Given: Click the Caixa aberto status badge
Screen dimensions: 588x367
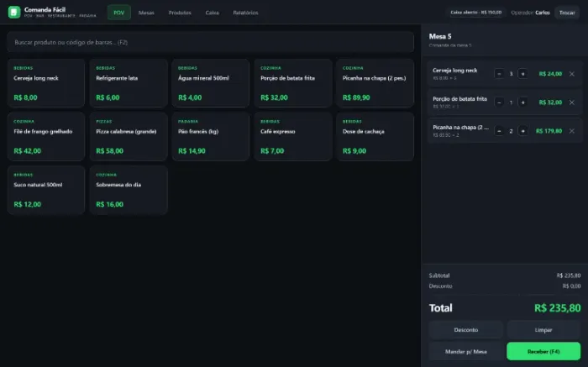Looking at the screenshot, I should click(x=476, y=13).
